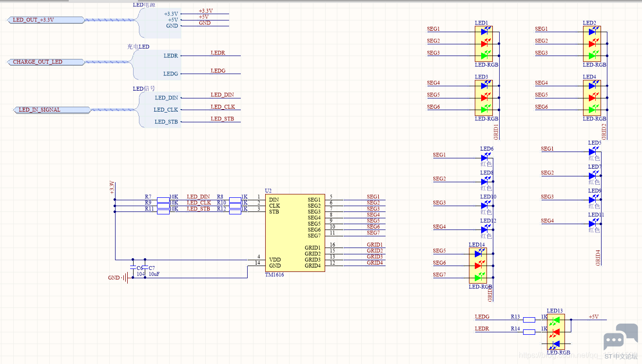
Task: Click the LED_CLK net label right of LED信号 harness
Action: [x=223, y=107]
